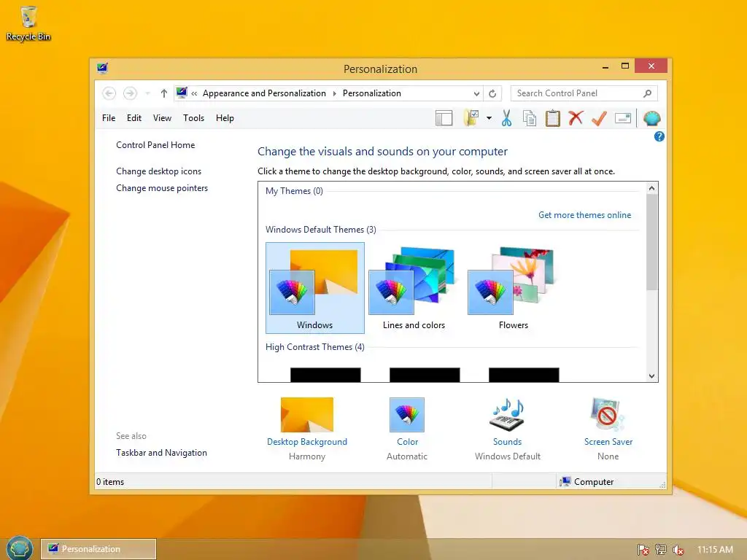Click the My Themes (0) group header
The height and width of the screenshot is (560, 747).
click(x=294, y=191)
